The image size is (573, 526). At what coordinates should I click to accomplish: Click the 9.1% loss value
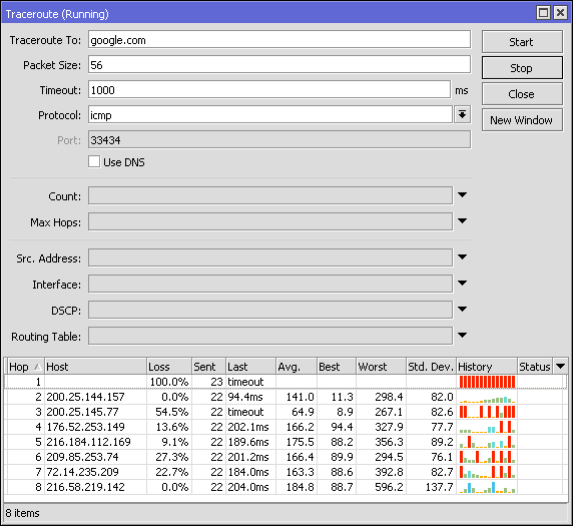point(175,442)
